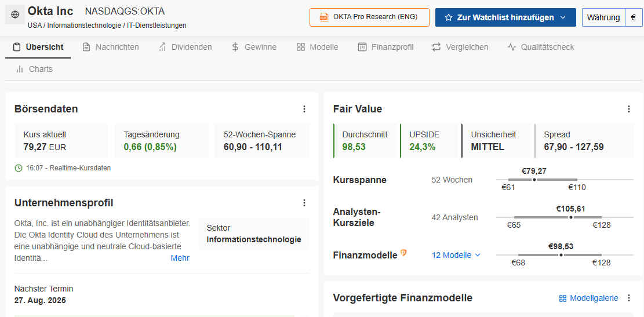
Task: Open the Vorgefertigte Finanzmodelle three-dot menu
Action: (629, 298)
